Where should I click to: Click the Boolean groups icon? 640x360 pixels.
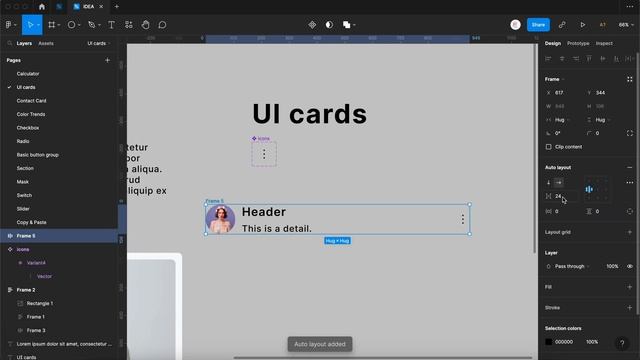(346, 25)
